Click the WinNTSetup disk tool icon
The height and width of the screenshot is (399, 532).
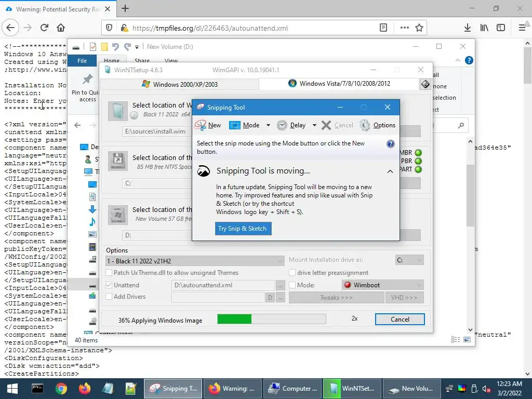425,84
